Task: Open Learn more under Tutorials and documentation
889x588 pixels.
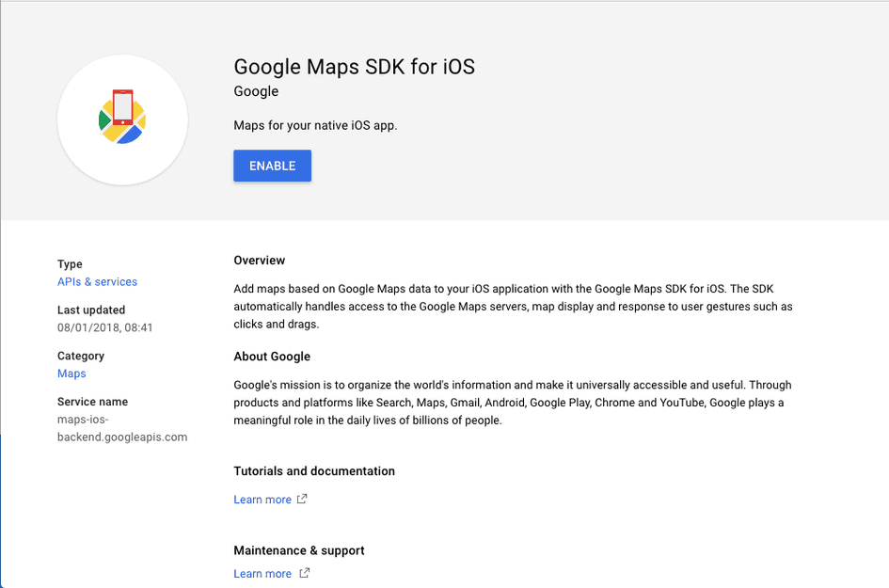Action: pyautogui.click(x=262, y=499)
